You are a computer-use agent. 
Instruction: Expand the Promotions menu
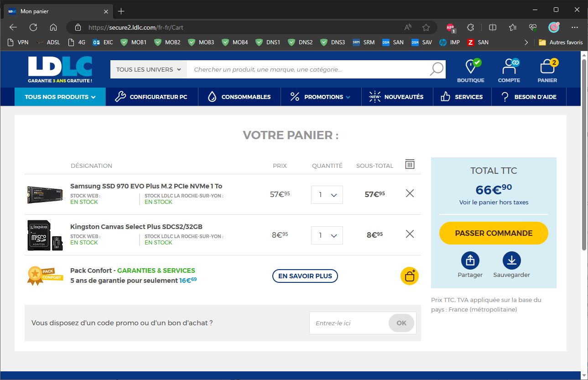[x=321, y=97]
